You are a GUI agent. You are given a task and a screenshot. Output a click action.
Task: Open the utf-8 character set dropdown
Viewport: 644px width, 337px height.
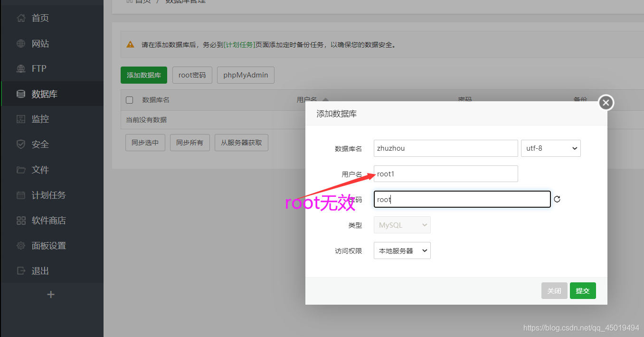[x=550, y=148]
